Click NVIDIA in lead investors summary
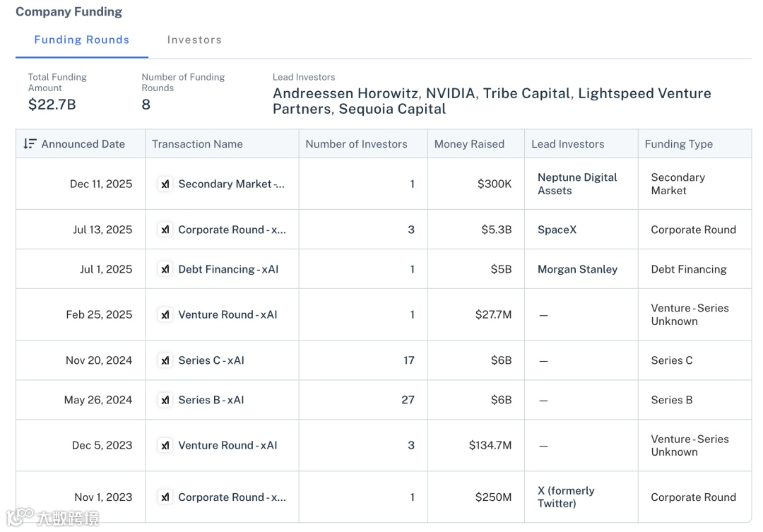 click(x=451, y=93)
